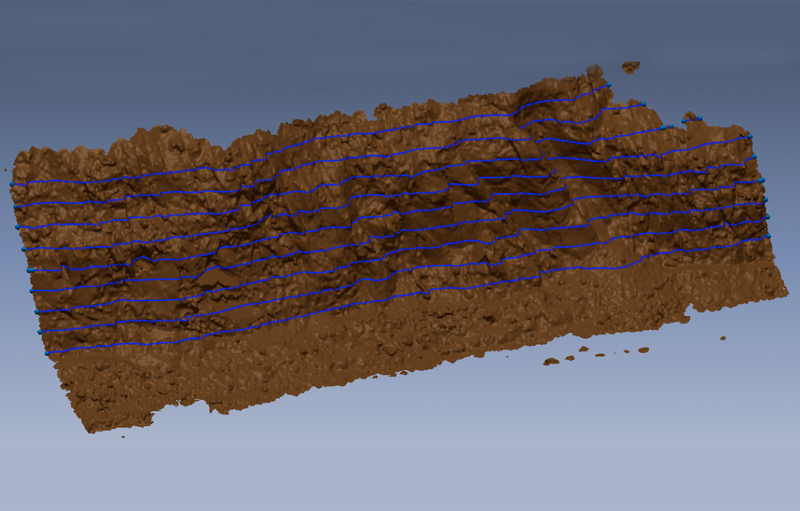Select the left endpoint of the second blue line from top
Screen dimensions: 800x511
(x=14, y=206)
